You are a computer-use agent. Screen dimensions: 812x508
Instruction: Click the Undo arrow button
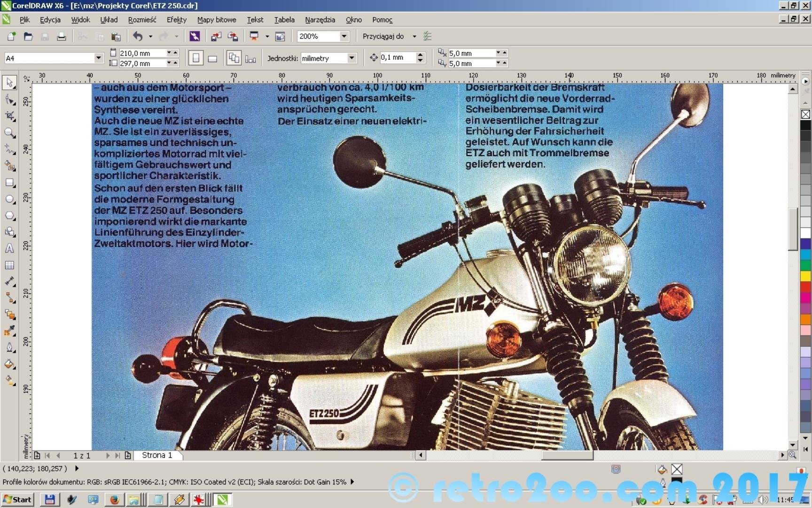click(x=138, y=36)
